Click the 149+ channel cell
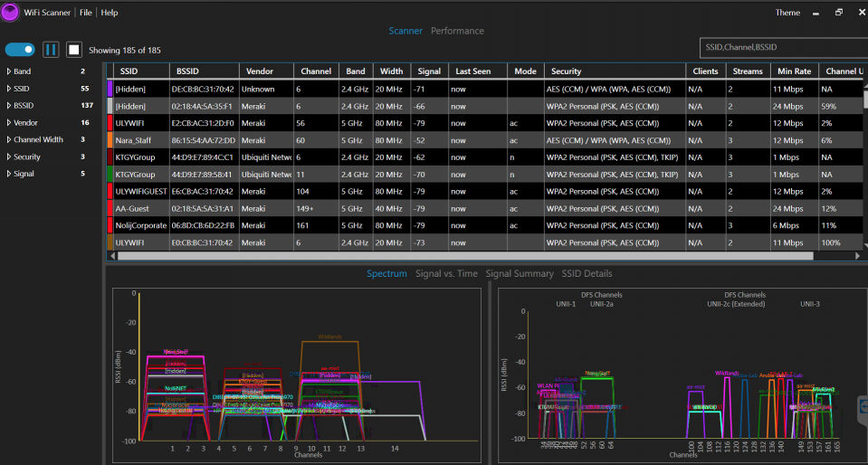Image resolution: width=868 pixels, height=465 pixels. coord(316,209)
